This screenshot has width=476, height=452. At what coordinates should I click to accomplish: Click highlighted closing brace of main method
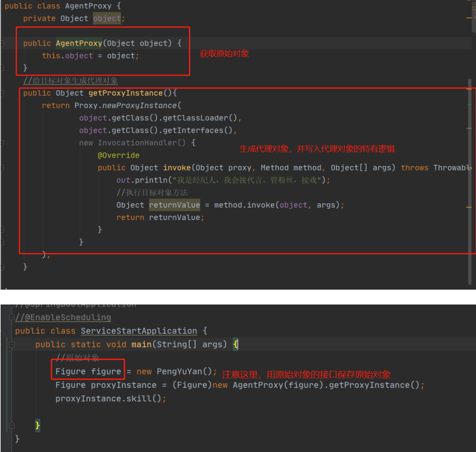click(37, 425)
